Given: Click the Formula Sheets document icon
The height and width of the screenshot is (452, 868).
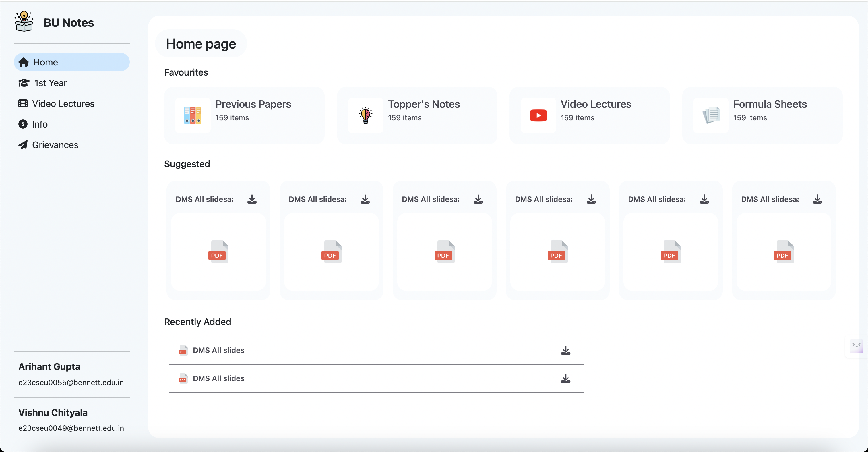Looking at the screenshot, I should click(x=711, y=115).
